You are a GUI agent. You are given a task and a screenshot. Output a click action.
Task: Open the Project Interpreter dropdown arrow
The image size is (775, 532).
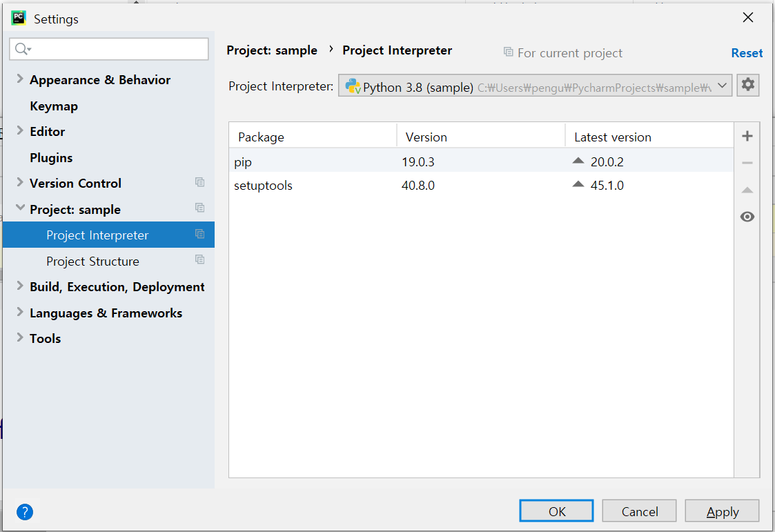(x=722, y=86)
